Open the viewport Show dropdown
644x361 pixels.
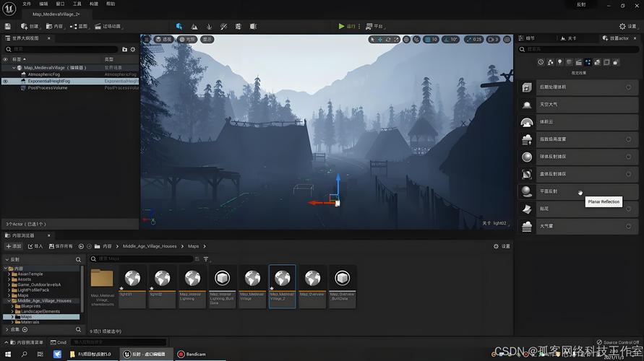(207, 40)
